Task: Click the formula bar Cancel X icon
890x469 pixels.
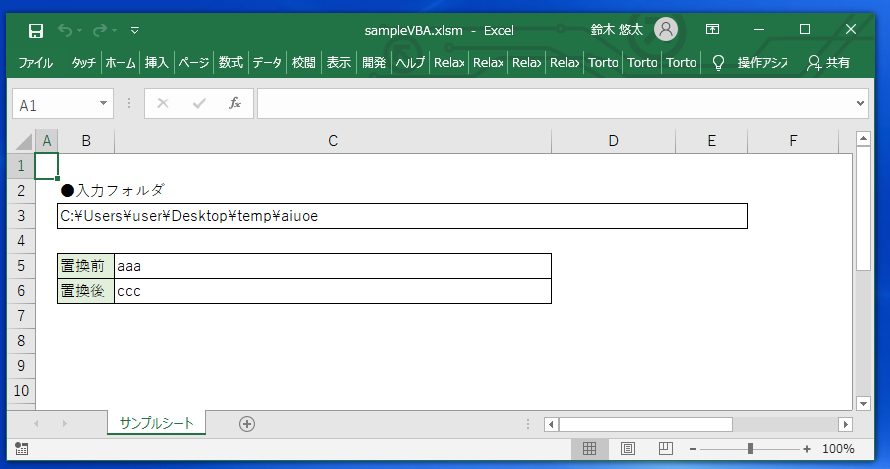Action: click(x=163, y=103)
